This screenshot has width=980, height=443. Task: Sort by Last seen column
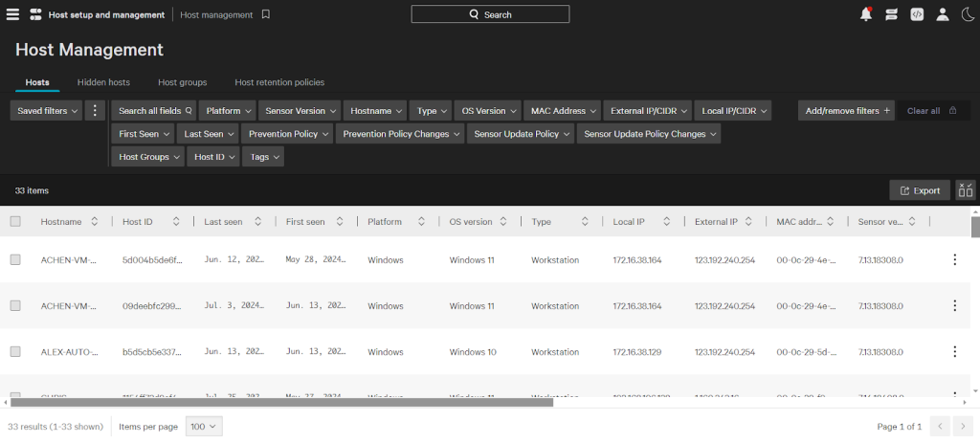tap(256, 221)
